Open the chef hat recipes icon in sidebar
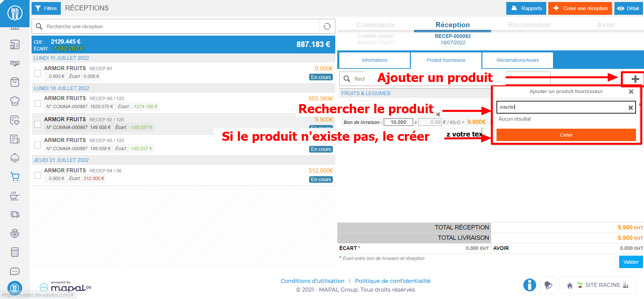Screen dimensions: 644x299 15,101
